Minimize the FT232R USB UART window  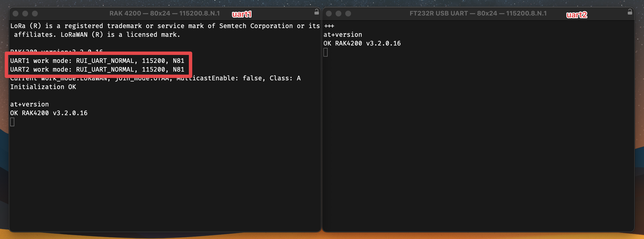point(338,14)
